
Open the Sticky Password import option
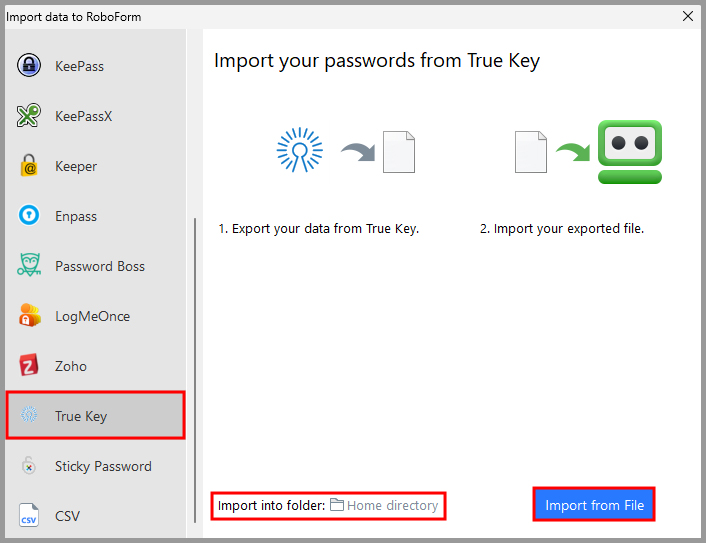(103, 466)
